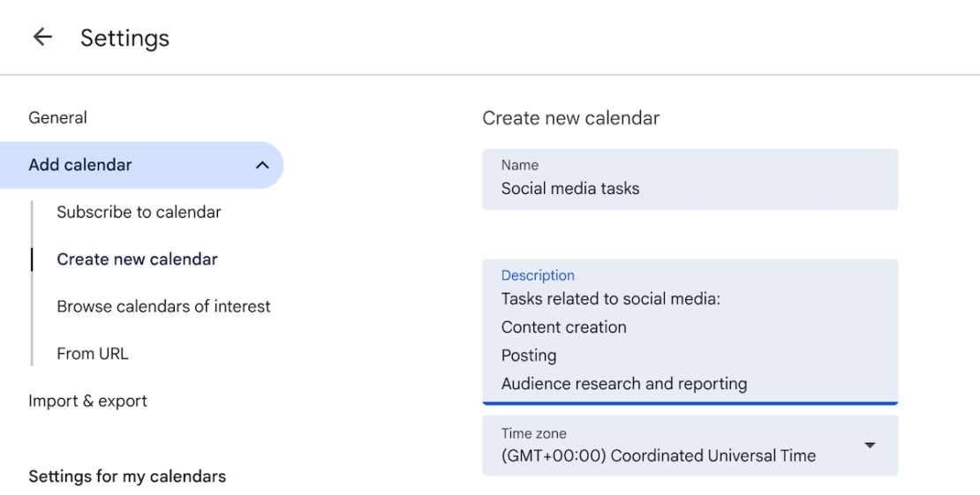Open the Time zone dropdown arrow

pyautogui.click(x=870, y=446)
